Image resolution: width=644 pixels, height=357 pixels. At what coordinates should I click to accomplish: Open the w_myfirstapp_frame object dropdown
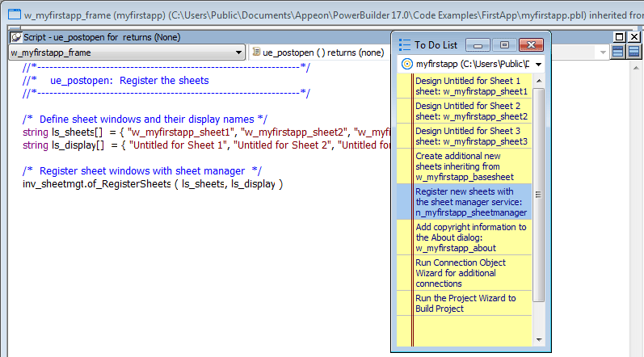(x=238, y=52)
